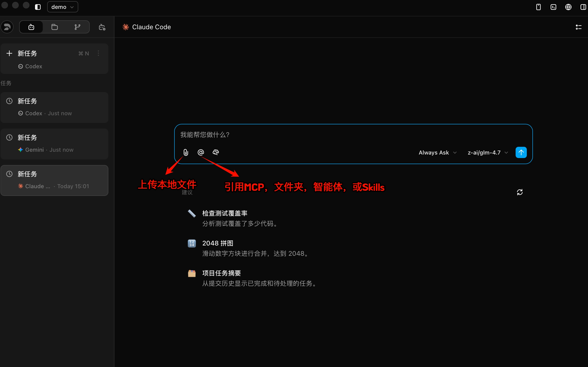
Task: Open the agent settings icon in sidebar header
Action: point(102,27)
